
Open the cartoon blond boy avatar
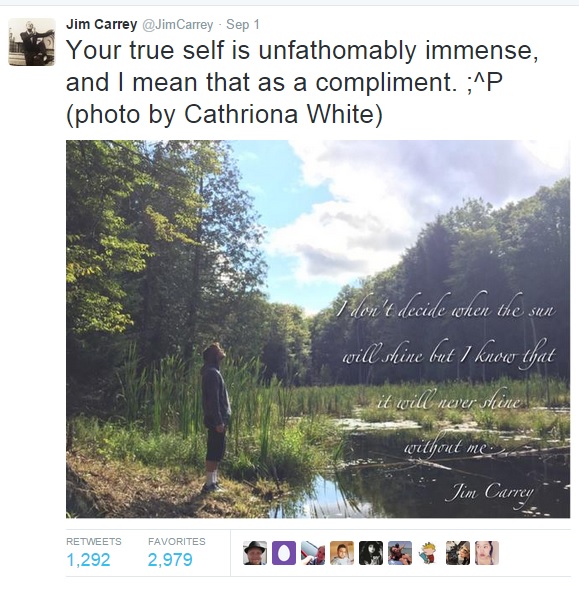click(x=429, y=553)
